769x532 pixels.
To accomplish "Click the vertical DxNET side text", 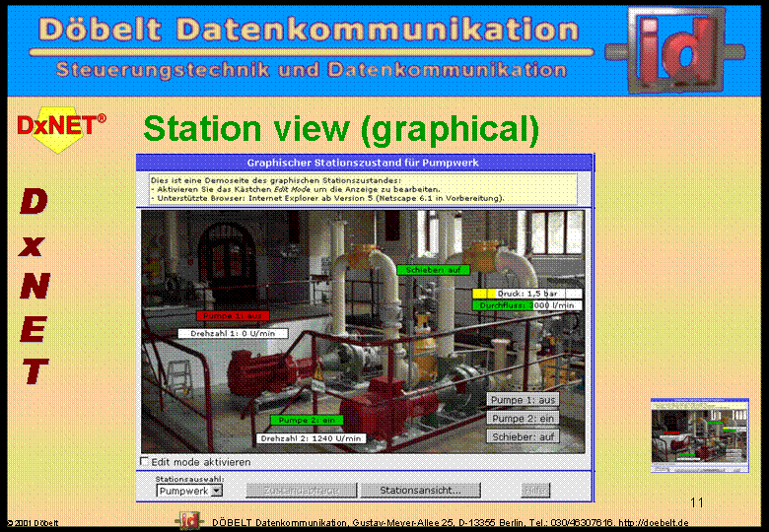I will (35, 286).
